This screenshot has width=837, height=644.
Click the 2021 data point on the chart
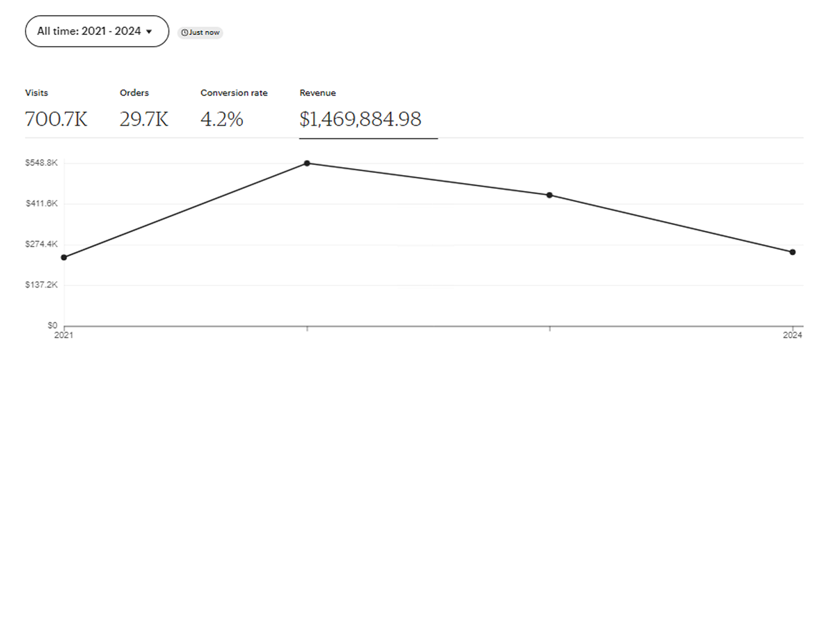point(64,257)
